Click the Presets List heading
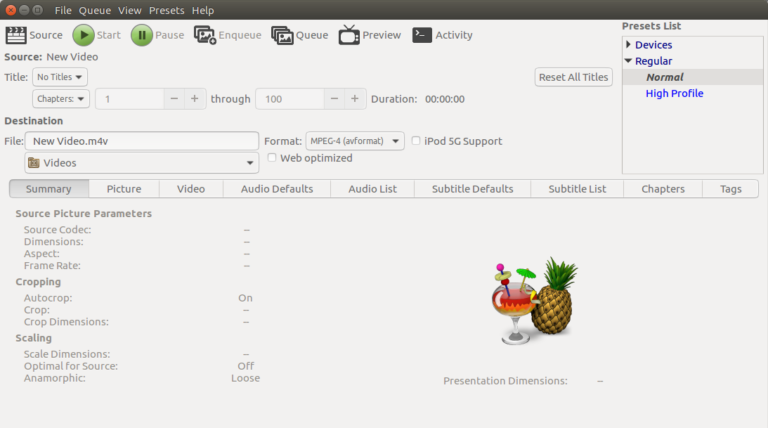The image size is (768, 428). (x=651, y=26)
